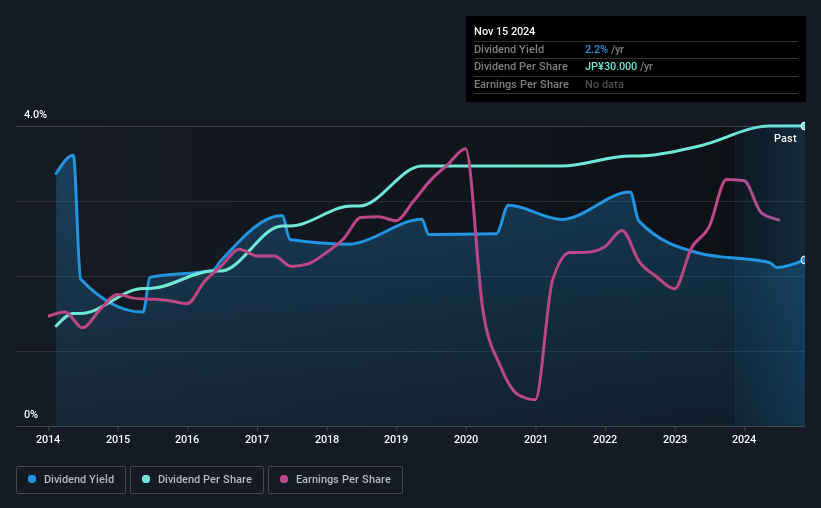Select the 2014 x-axis label
The height and width of the screenshot is (508, 821).
48,439
